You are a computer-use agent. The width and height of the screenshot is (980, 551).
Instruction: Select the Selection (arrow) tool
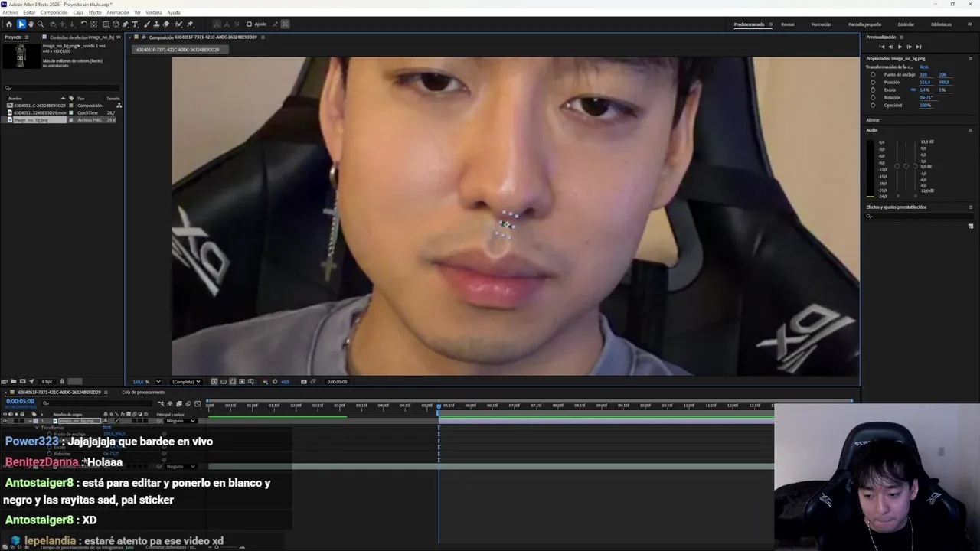(21, 24)
